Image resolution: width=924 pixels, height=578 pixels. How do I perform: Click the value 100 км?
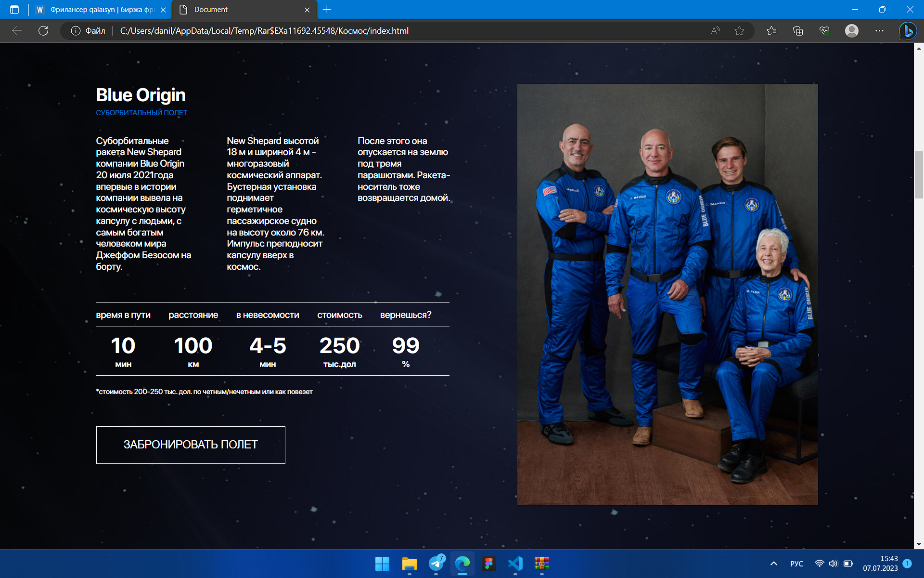tap(193, 352)
